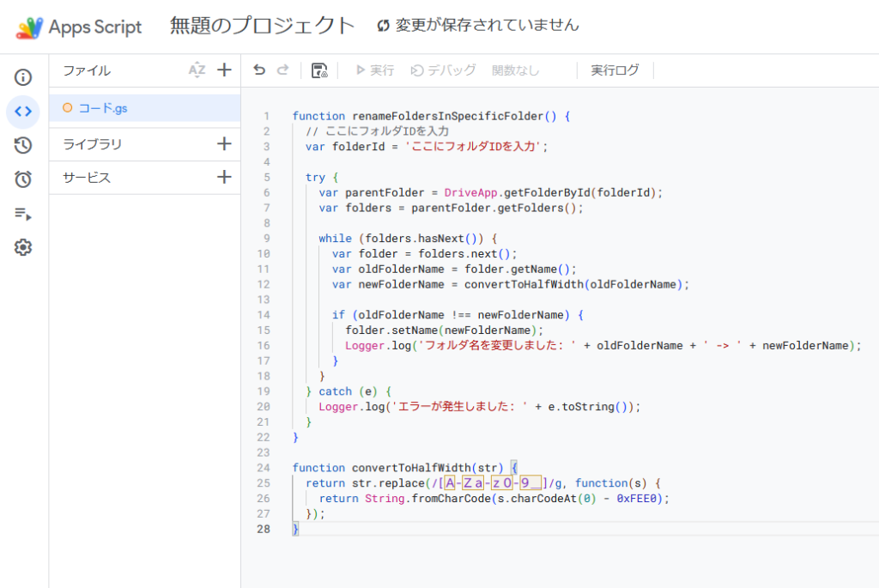Open Project Settings gear icon
Viewport: 879px width, 588px height.
point(23,247)
